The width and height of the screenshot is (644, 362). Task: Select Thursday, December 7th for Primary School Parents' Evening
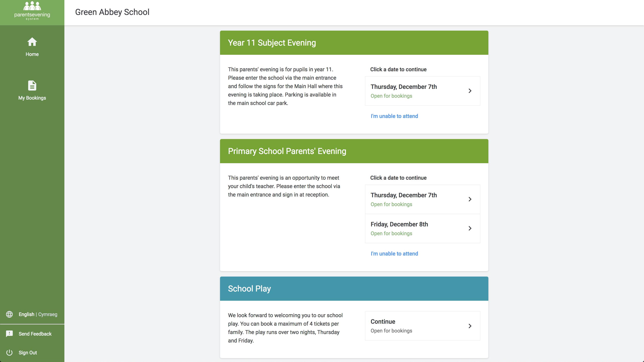(x=422, y=199)
